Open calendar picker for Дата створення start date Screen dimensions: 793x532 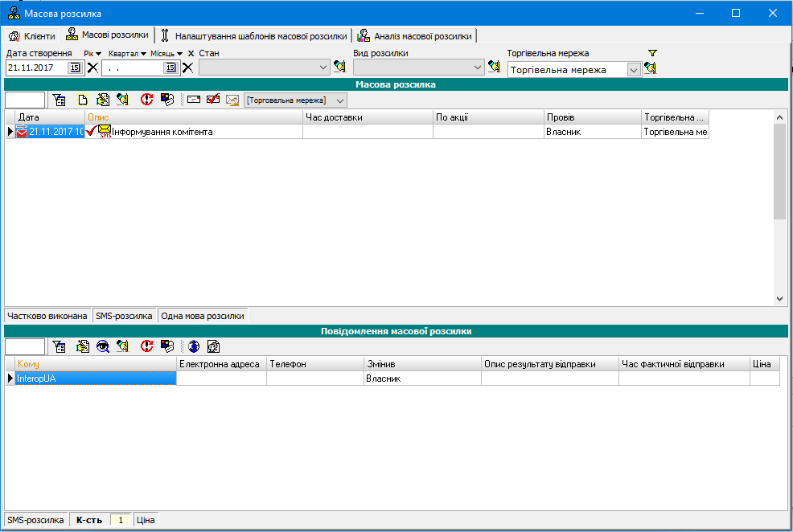[x=75, y=68]
